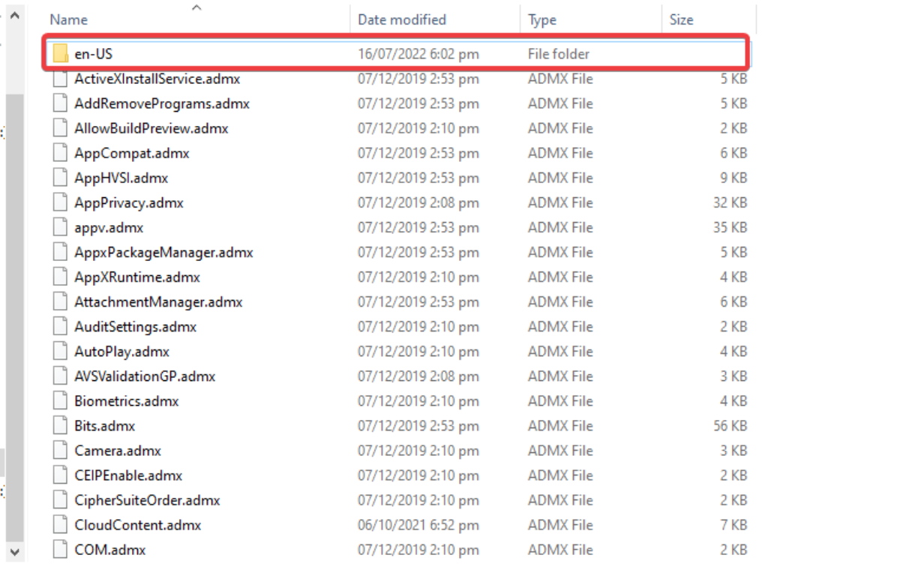This screenshot has height=576, width=924.
Task: Select Bits.admx file name
Action: pos(105,425)
